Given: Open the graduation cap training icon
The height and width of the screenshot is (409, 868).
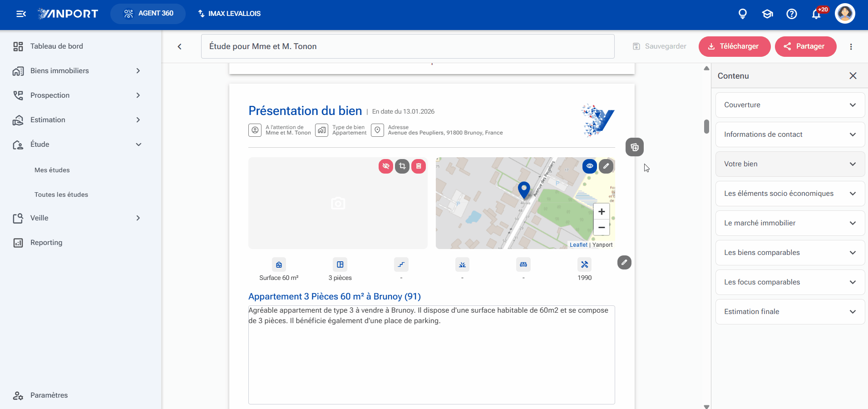Looking at the screenshot, I should click(x=767, y=14).
